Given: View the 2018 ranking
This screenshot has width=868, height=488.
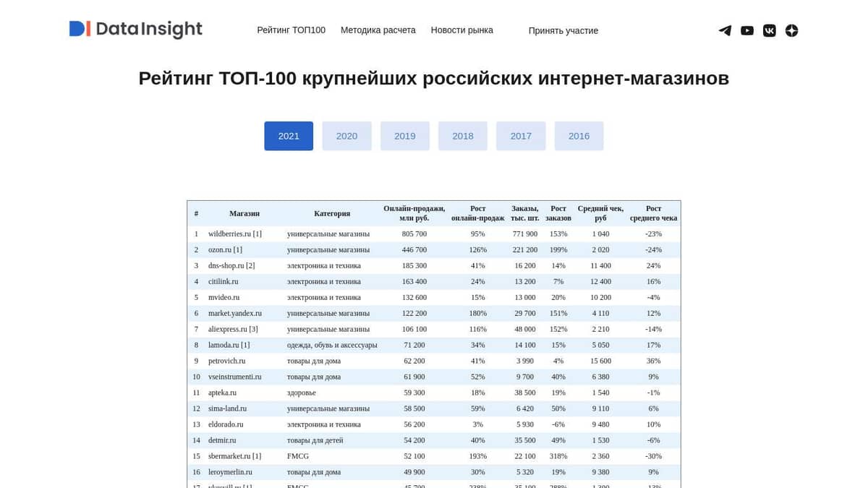Looking at the screenshot, I should pos(462,136).
